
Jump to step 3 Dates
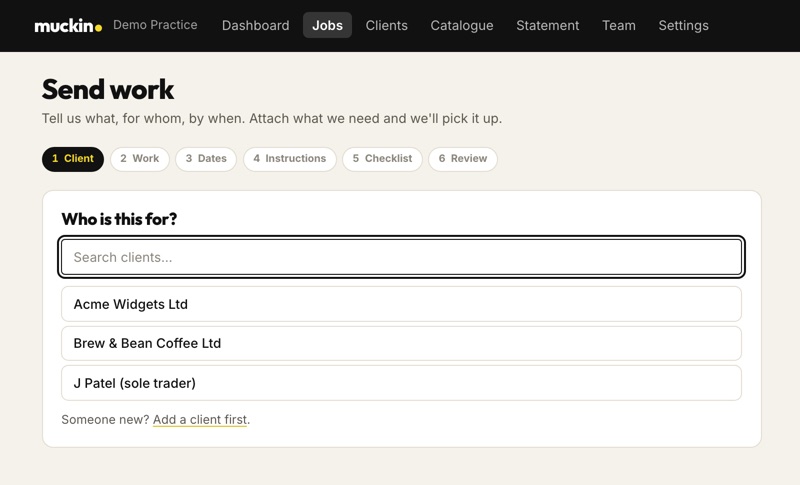point(206,159)
